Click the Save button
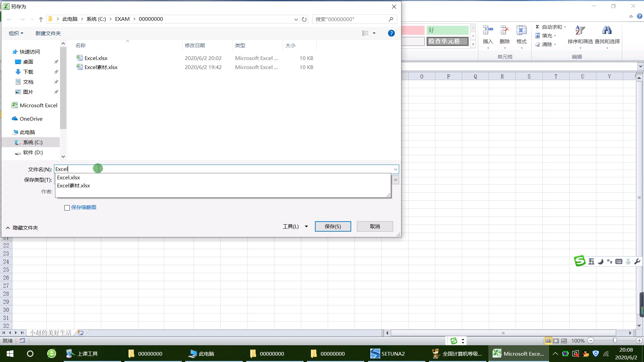This screenshot has height=362, width=644. pos(333,227)
